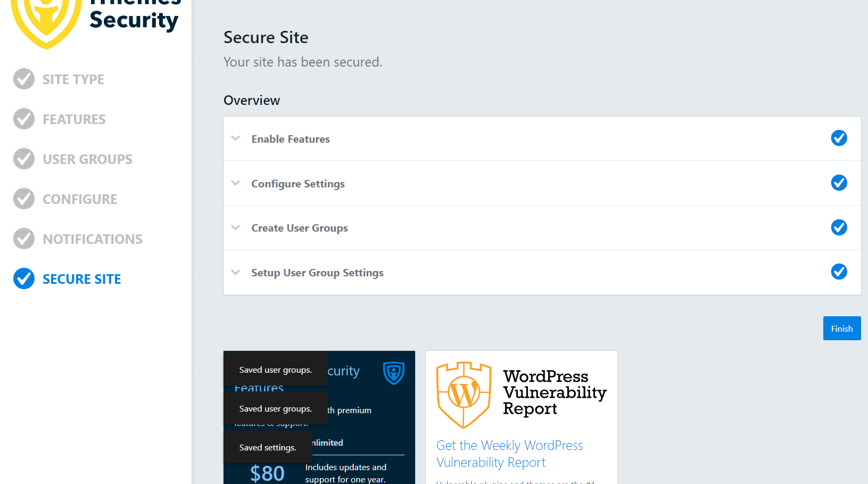Image resolution: width=868 pixels, height=484 pixels.
Task: Go to the USER GROUPS step
Action: click(x=87, y=159)
